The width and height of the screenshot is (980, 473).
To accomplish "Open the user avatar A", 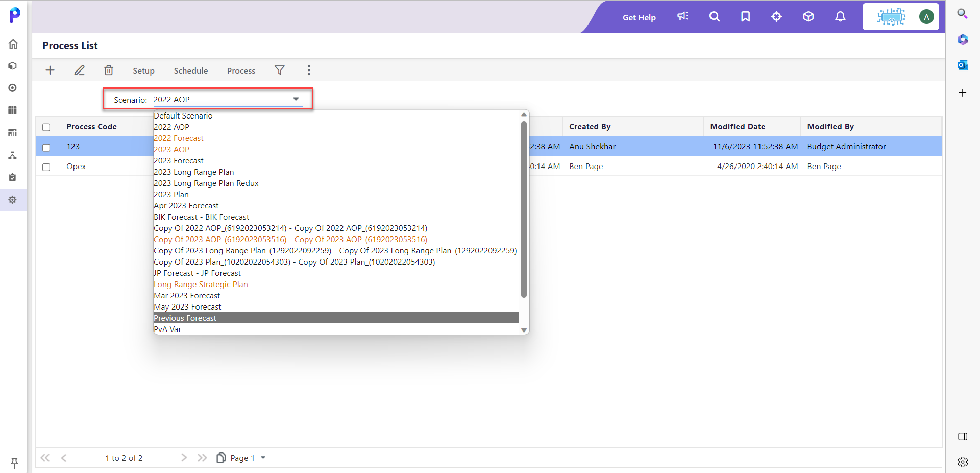I will [x=926, y=17].
